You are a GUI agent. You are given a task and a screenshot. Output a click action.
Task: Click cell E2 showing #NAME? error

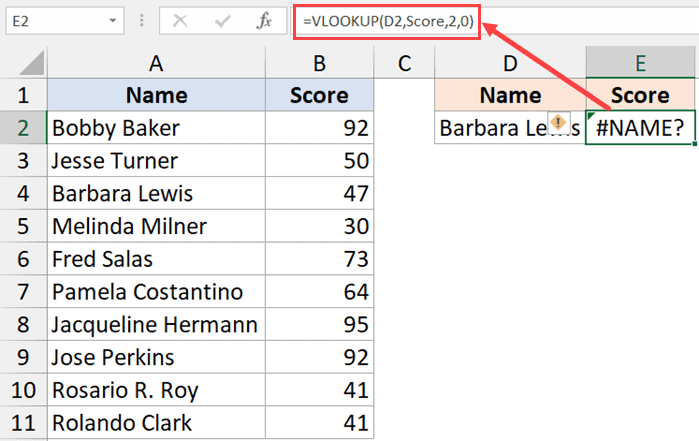[x=640, y=129]
